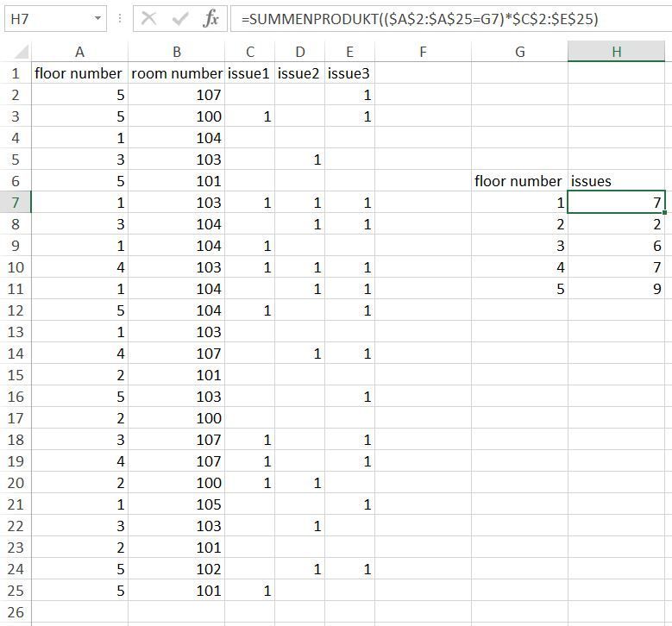Select cell G11 with floor 5
The height and width of the screenshot is (626, 672).
520,289
